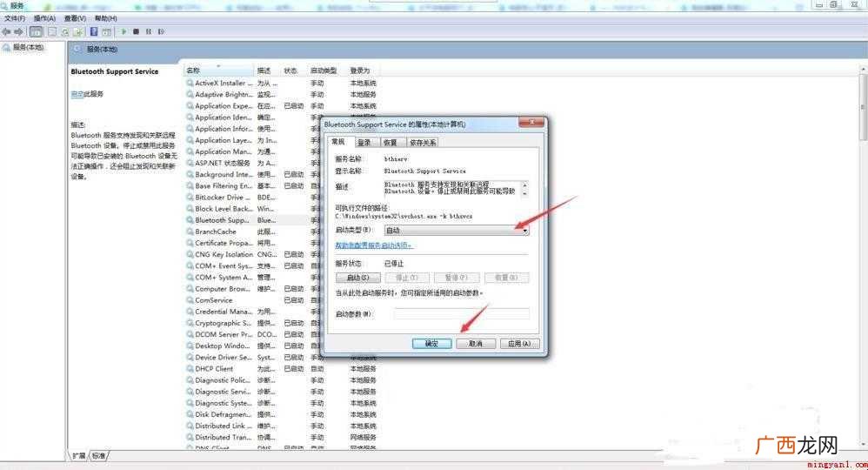Click the refresh toolbar icon
Screen dimensions: 868x470
[x=65, y=31]
